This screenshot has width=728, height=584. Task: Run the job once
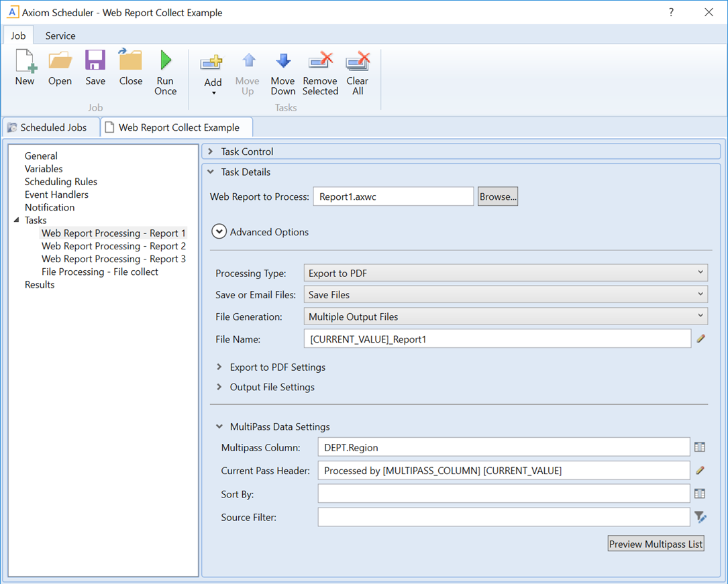coord(165,67)
